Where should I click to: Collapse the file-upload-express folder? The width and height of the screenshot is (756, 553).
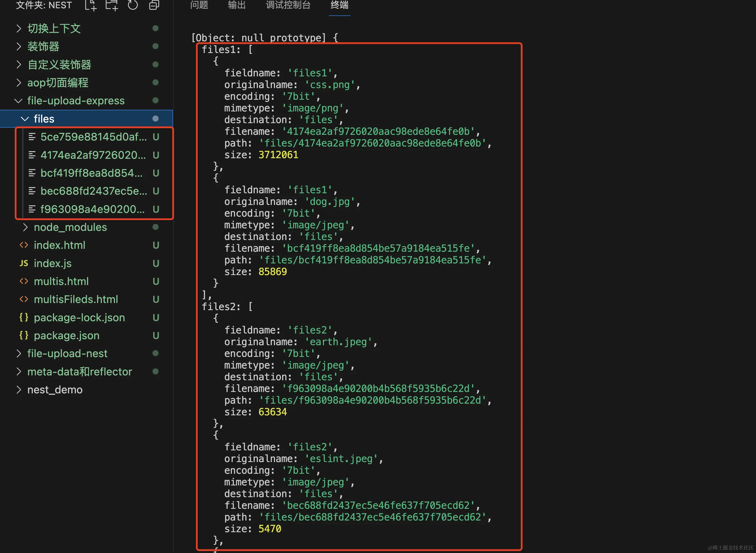coord(19,100)
